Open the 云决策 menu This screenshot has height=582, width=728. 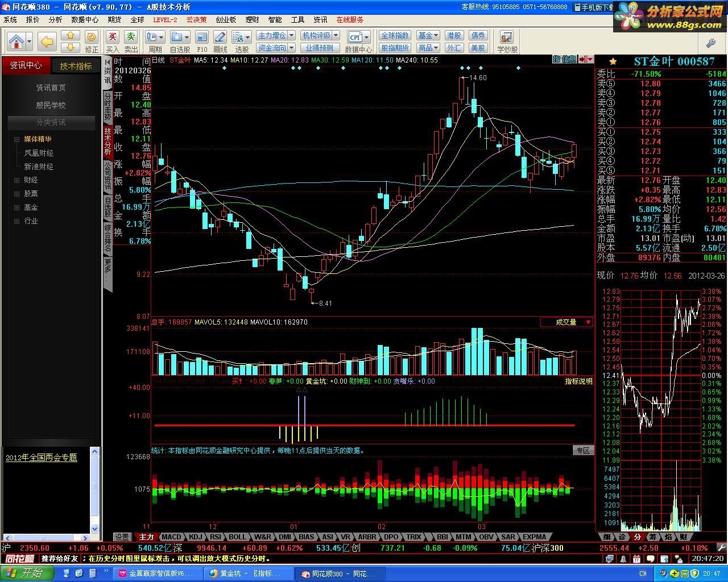196,19
